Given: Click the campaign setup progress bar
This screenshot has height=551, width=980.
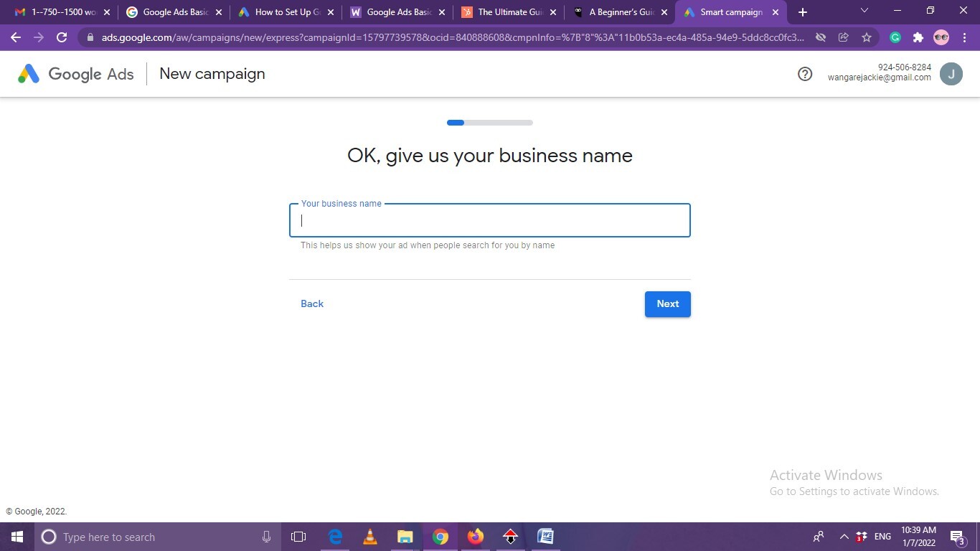Looking at the screenshot, I should 490,123.
